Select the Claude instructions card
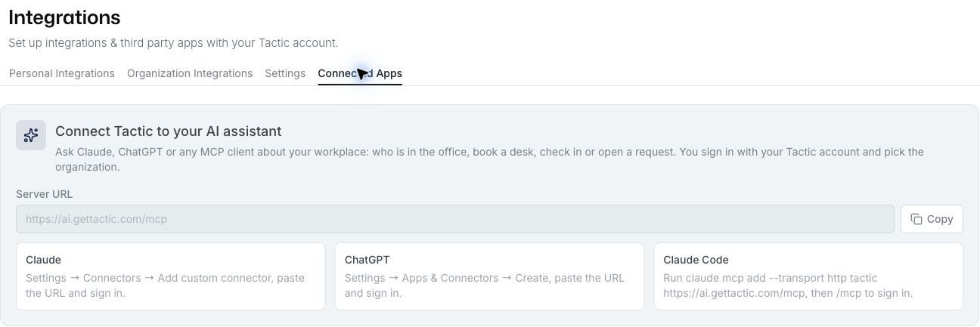The height and width of the screenshot is (327, 980). 170,276
